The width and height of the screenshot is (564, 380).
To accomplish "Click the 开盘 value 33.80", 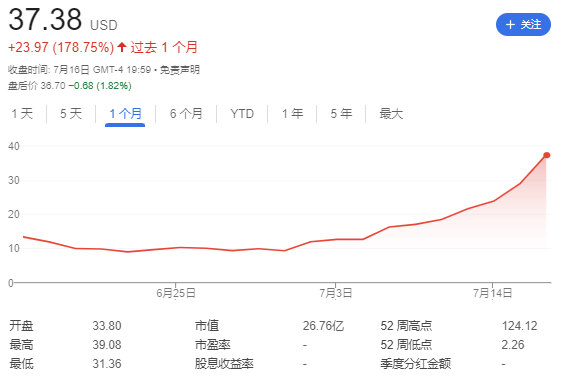I will (x=107, y=326).
